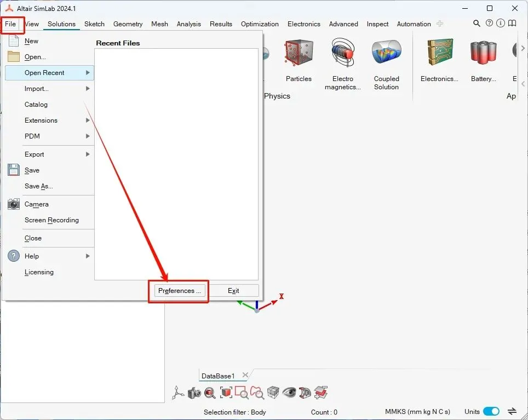Switch to the Advanced tab
The width and height of the screenshot is (528, 420).
(343, 24)
